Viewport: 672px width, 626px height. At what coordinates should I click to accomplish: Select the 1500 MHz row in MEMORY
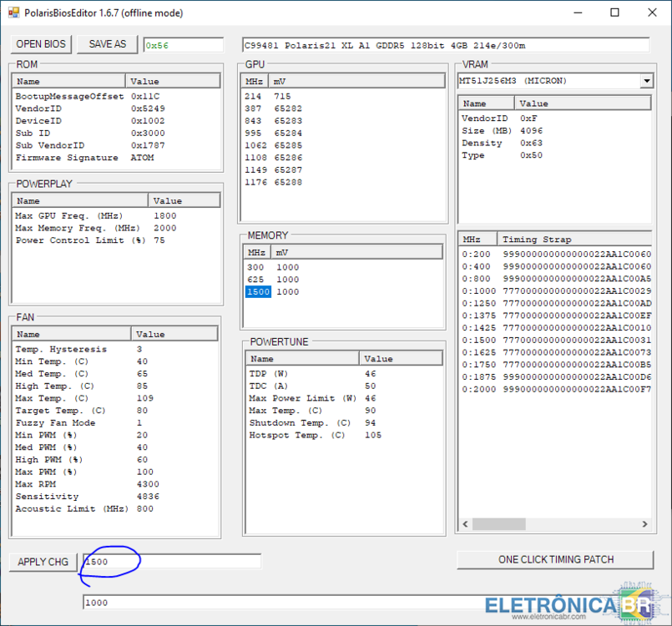coord(257,292)
